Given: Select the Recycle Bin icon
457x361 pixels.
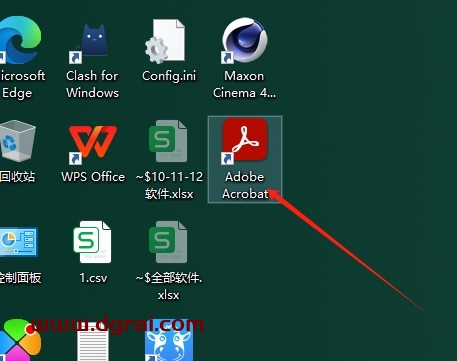Looking at the screenshot, I should 17,141.
